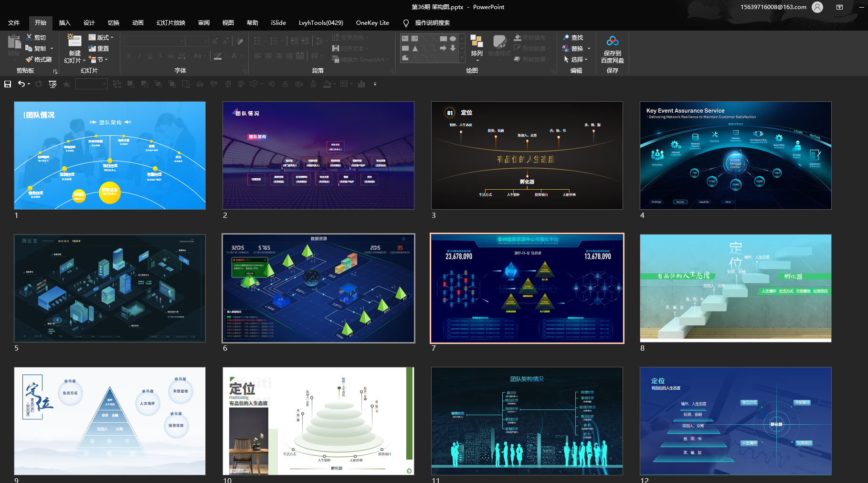Expand the shapes gallery more button
This screenshot has width=868, height=483.
pos(462,58)
